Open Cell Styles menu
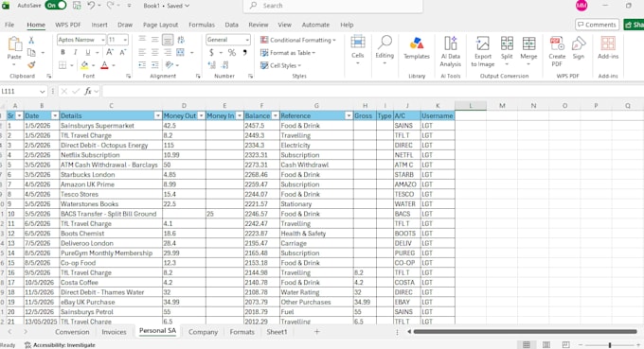This screenshot has width=644, height=349. [280, 65]
